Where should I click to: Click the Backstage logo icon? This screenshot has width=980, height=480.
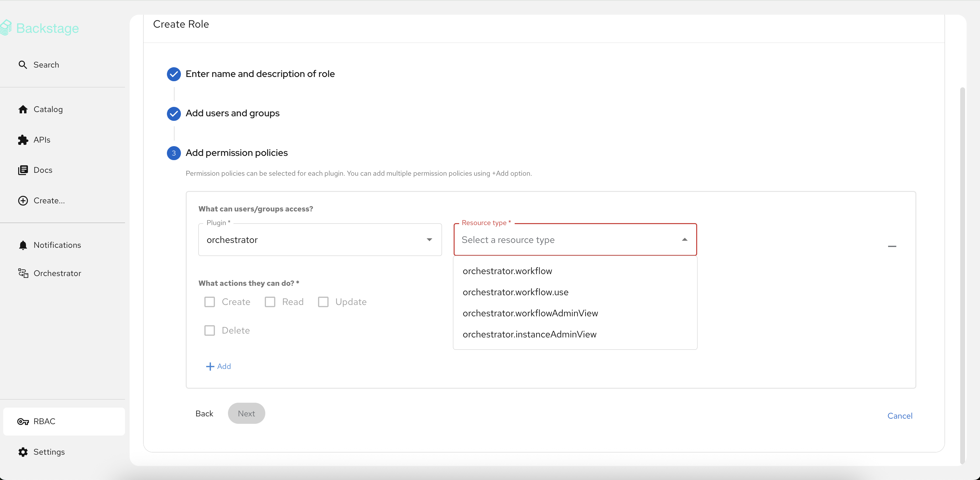[x=6, y=28]
